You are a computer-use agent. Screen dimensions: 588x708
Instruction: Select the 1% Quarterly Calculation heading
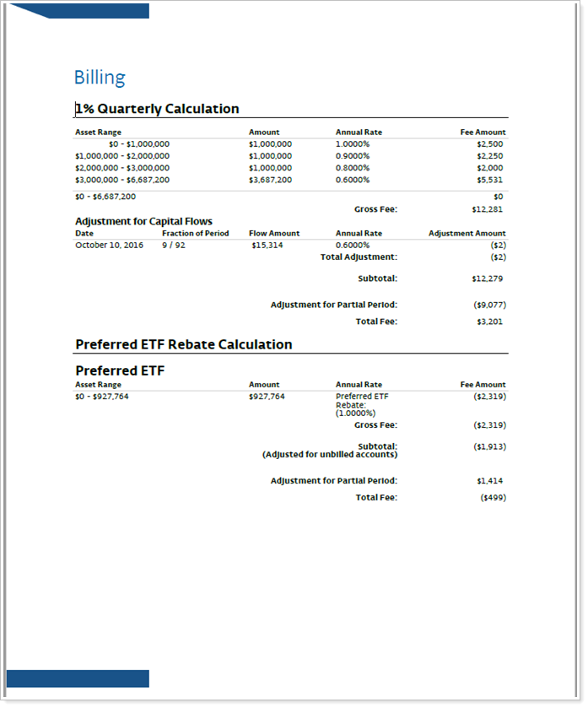pyautogui.click(x=157, y=109)
